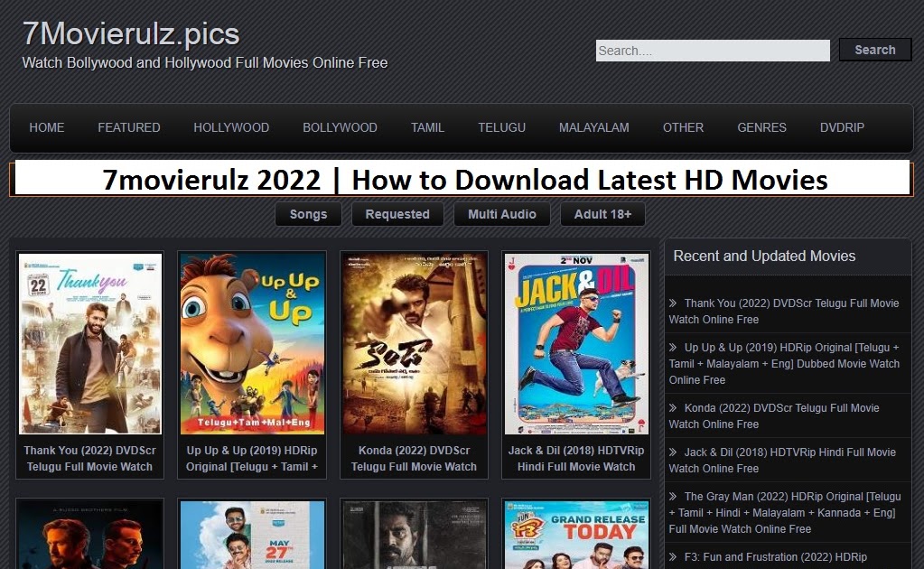
Task: Open the FEATURED menu item
Action: tap(129, 128)
